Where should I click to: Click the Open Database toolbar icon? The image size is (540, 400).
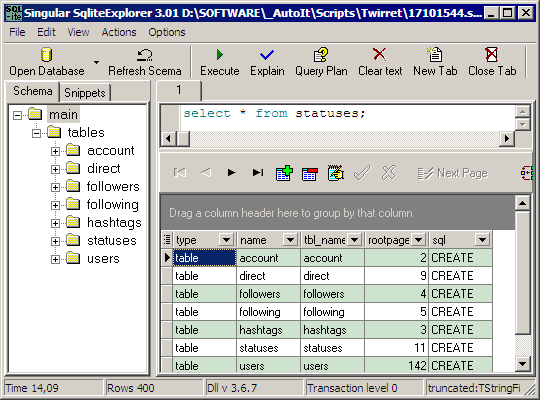[46, 55]
